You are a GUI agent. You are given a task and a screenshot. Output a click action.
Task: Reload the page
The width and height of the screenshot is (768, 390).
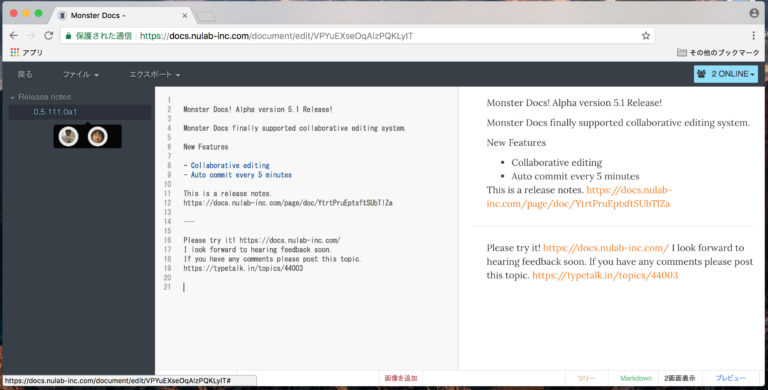click(48, 35)
